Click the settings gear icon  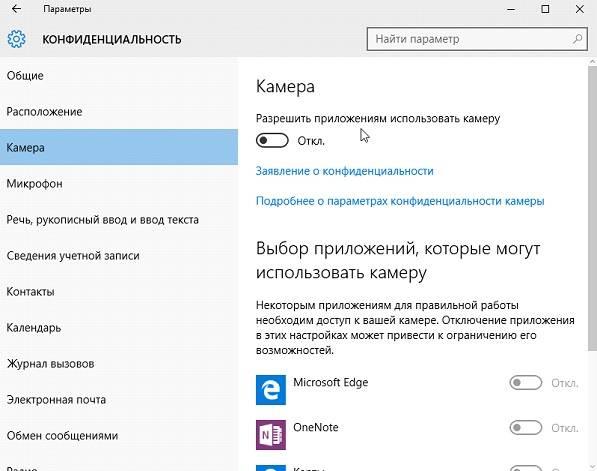coord(16,39)
